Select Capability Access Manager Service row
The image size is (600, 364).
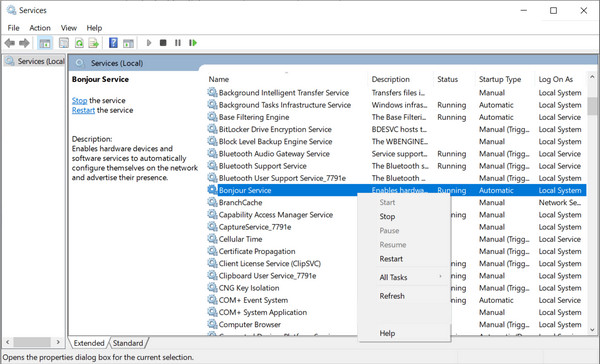click(x=396, y=214)
